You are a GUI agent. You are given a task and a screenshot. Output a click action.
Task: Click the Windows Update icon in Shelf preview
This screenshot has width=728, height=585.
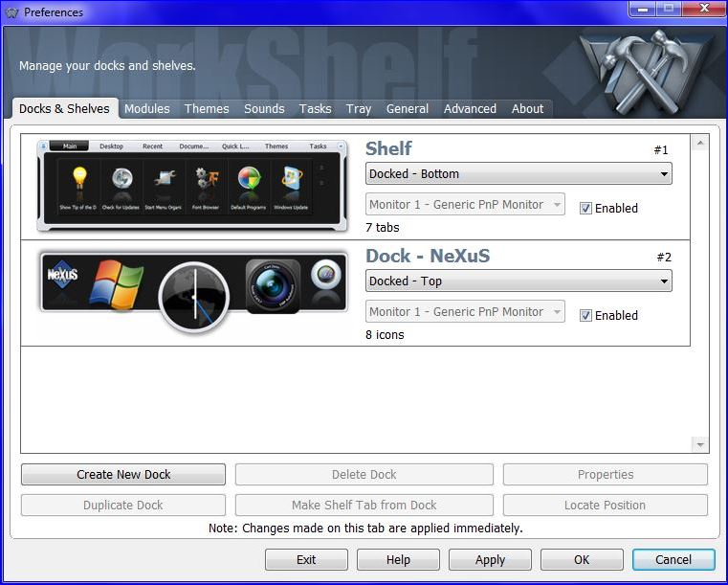click(291, 178)
